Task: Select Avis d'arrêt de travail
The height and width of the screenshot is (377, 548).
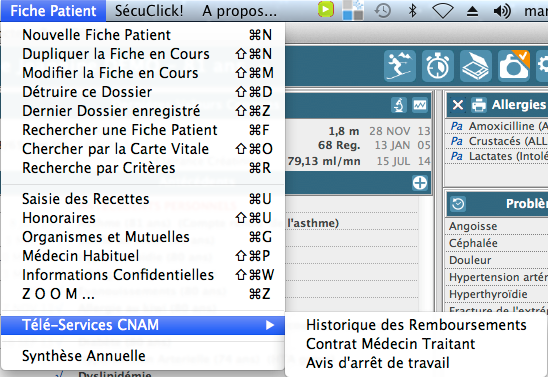Action: [x=377, y=363]
